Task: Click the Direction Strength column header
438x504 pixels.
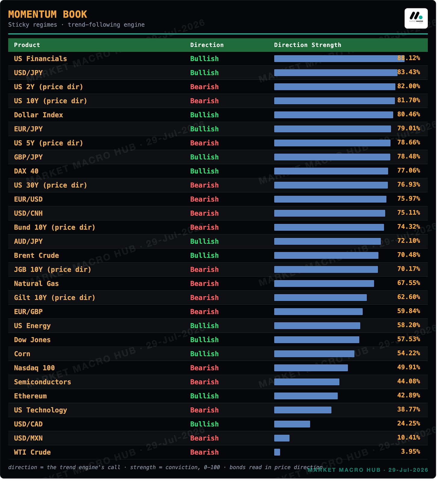Action: (307, 45)
